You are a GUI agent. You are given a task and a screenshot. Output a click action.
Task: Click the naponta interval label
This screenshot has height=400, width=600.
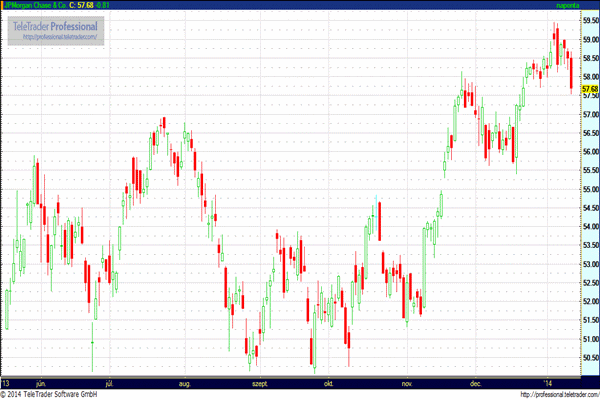568,5
